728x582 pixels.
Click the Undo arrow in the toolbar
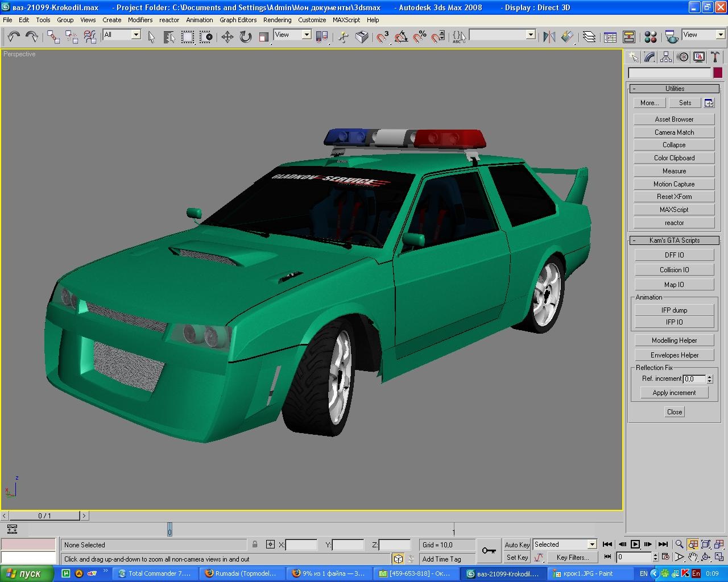point(14,37)
